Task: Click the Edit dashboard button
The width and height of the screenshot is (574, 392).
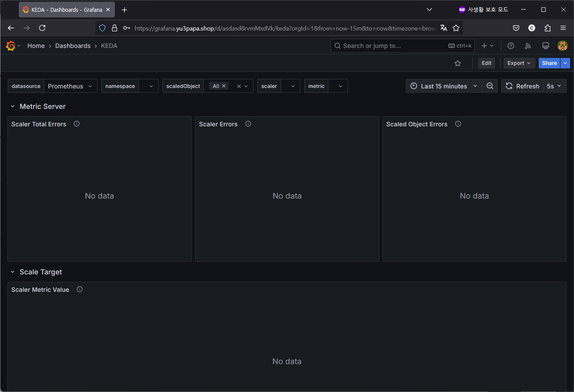Action: click(x=486, y=63)
